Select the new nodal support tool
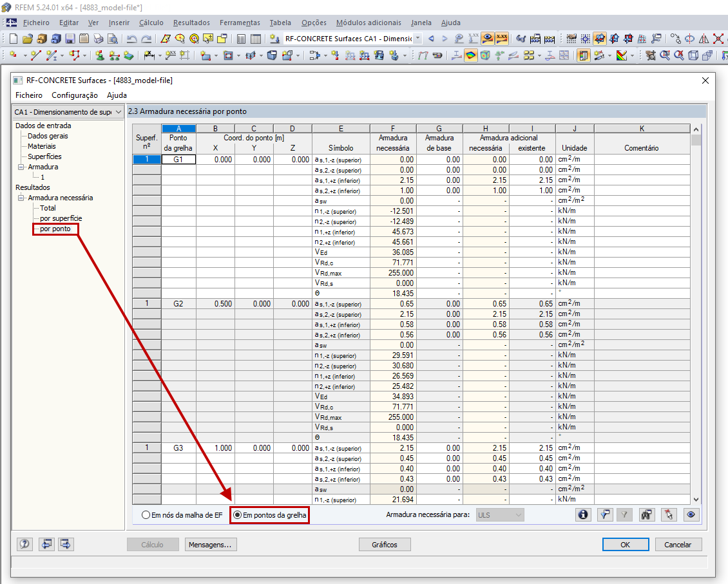Screen dimensions: 728x584 [99, 55]
